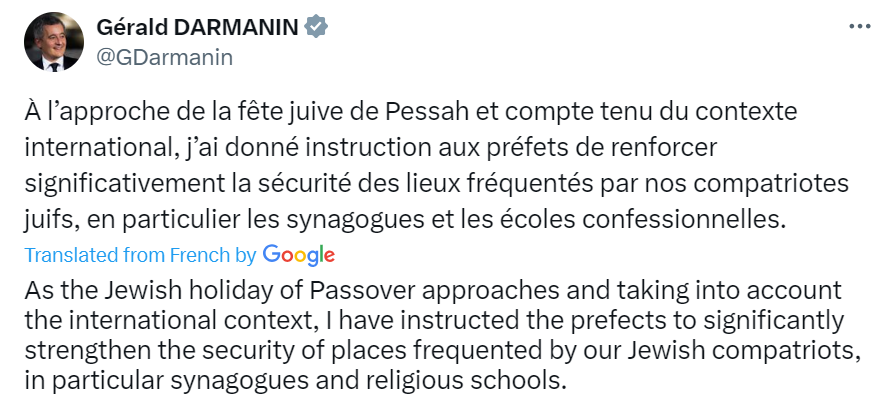
Task: Open Gérald Darmanin's profile avatar
Action: pos(56,42)
